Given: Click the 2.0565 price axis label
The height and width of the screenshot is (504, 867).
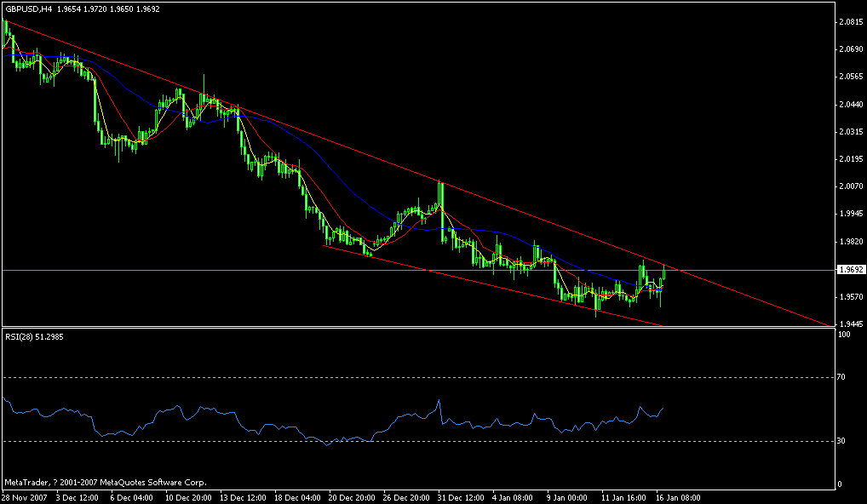Looking at the screenshot, I should pyautogui.click(x=851, y=77).
